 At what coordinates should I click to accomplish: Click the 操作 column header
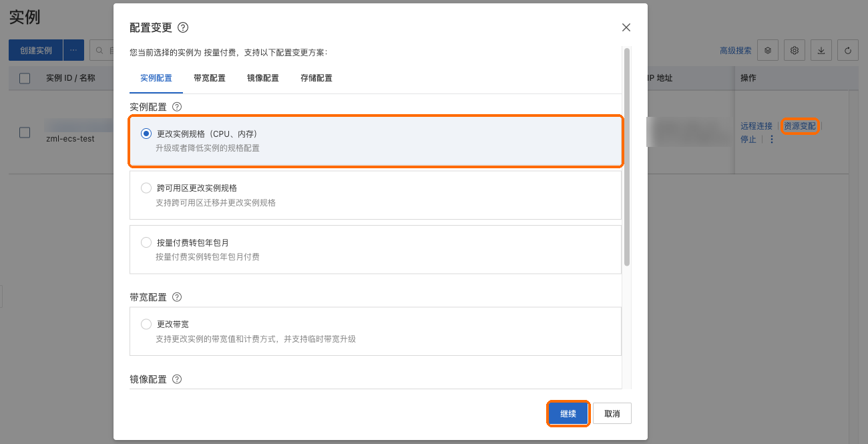748,78
